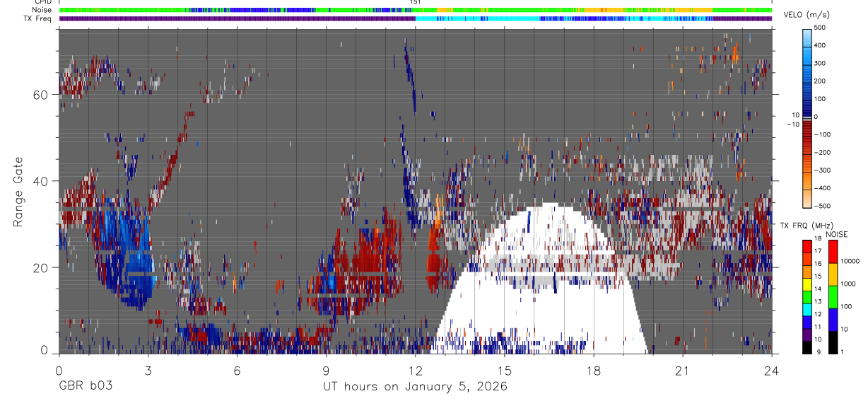Click the Range Gate axis title
Screen dimensions: 868x401
point(18,192)
